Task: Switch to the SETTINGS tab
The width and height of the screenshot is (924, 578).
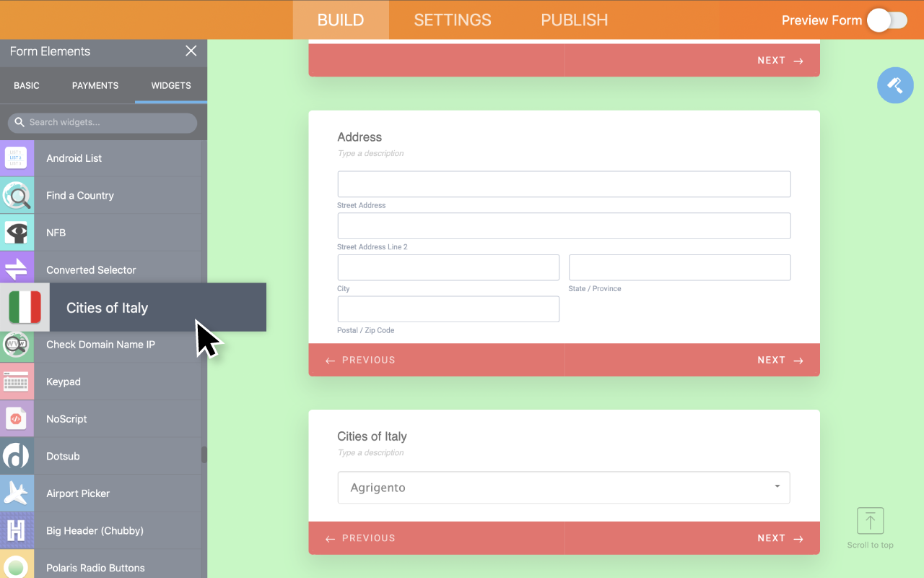Action: 453,20
